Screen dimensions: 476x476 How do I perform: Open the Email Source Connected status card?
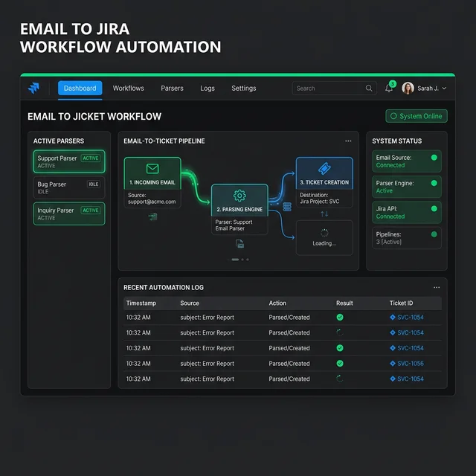point(407,161)
